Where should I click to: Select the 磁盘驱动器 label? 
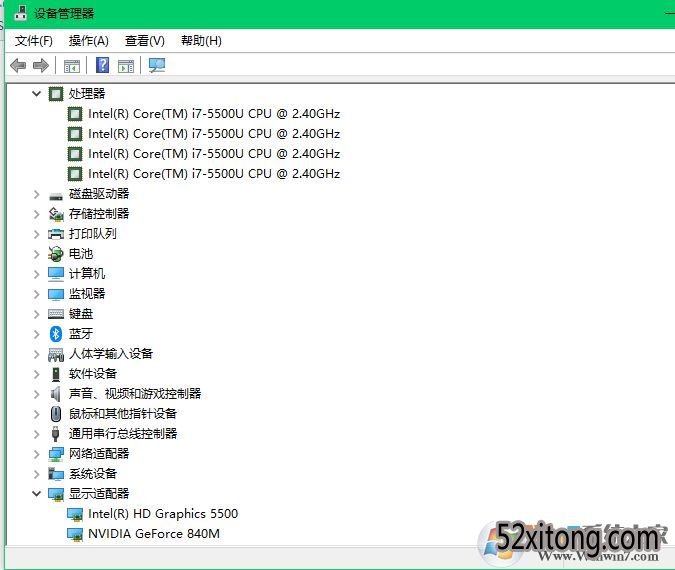pyautogui.click(x=99, y=194)
